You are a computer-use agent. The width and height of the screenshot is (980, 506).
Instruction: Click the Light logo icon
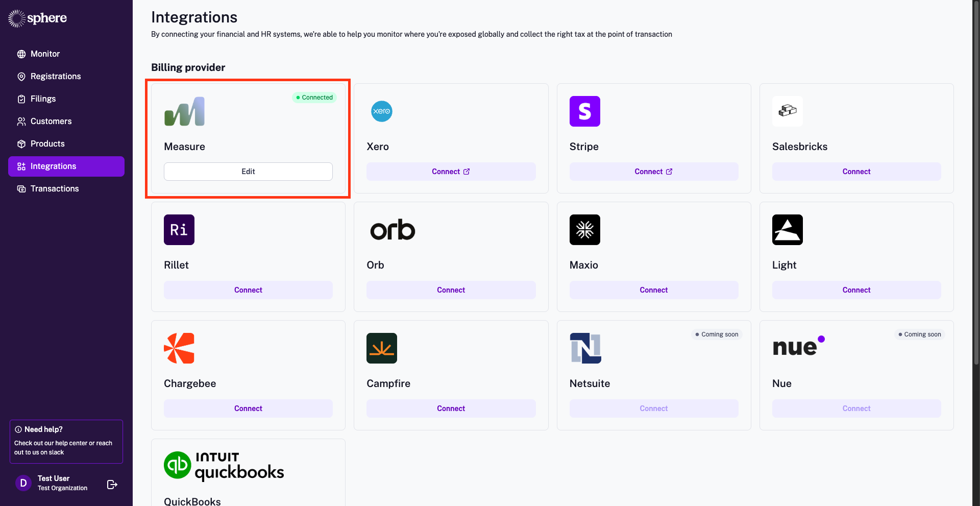click(x=787, y=230)
